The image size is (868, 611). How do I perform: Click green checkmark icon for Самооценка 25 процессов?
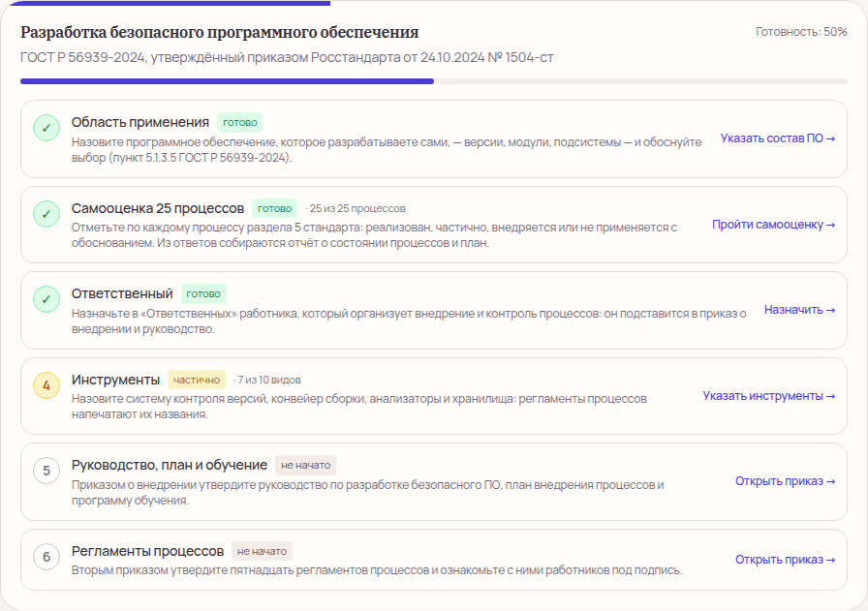pos(46,214)
